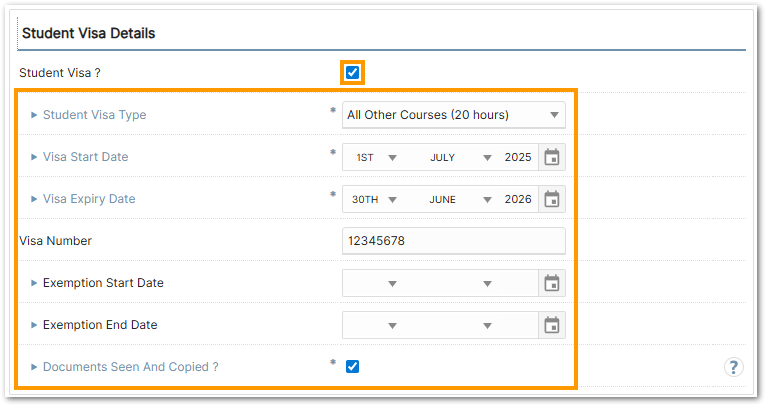Click the Visa Number input field
This screenshot has width=768, height=406.
(453, 241)
